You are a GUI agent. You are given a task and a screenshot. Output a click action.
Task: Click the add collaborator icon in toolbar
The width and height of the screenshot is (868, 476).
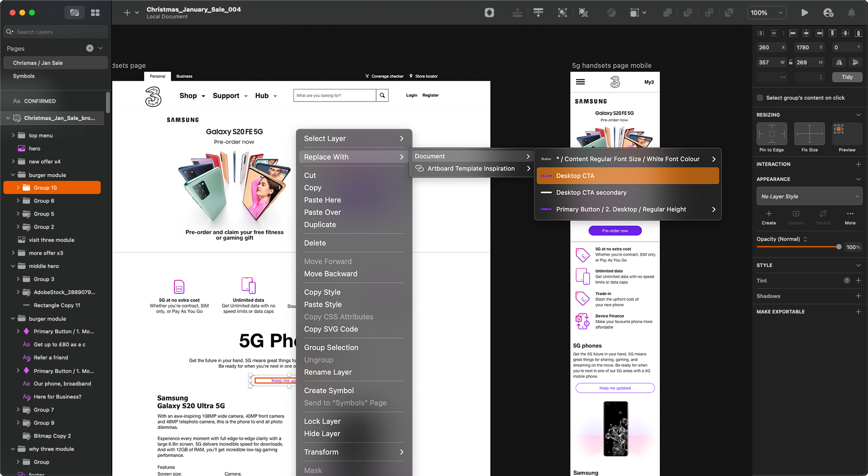coord(828,13)
